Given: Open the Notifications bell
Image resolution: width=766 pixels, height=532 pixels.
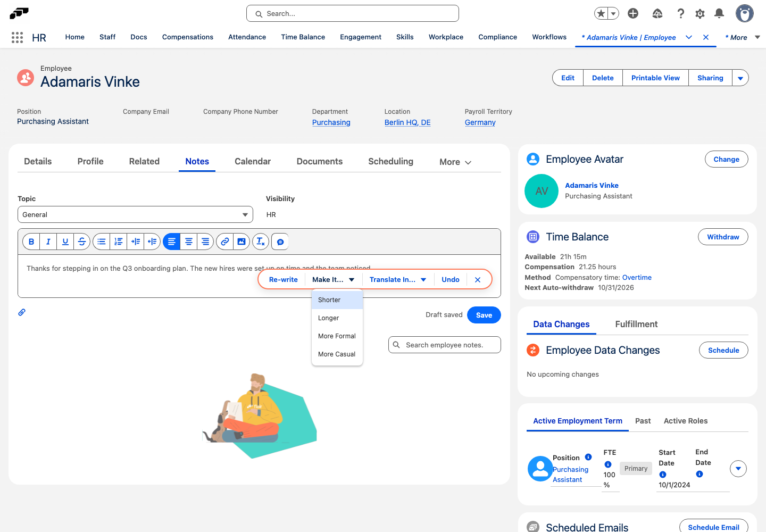Looking at the screenshot, I should [x=719, y=13].
